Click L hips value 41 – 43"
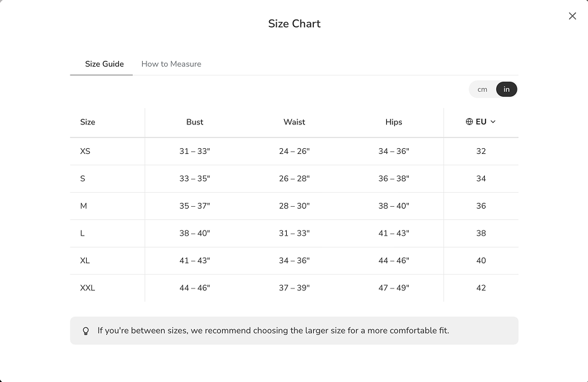 394,233
